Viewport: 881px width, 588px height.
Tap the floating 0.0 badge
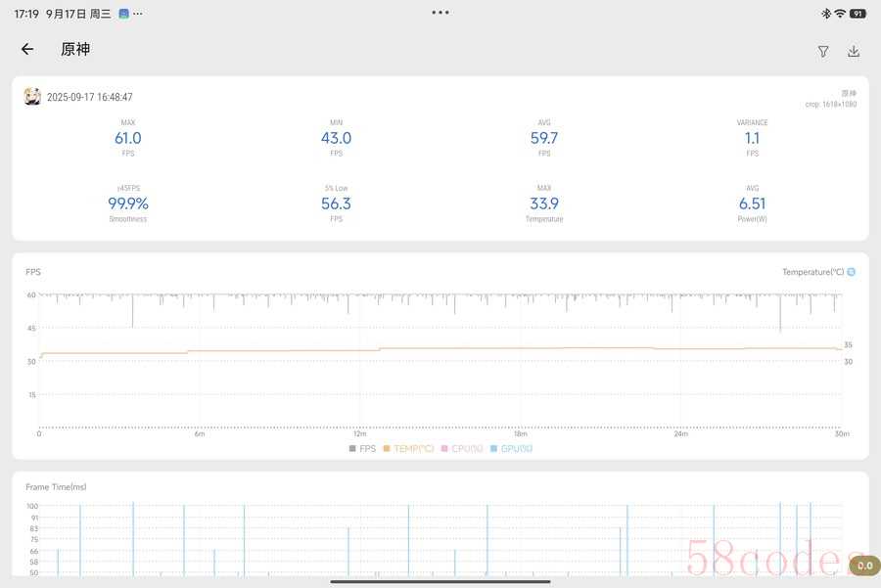click(x=864, y=565)
